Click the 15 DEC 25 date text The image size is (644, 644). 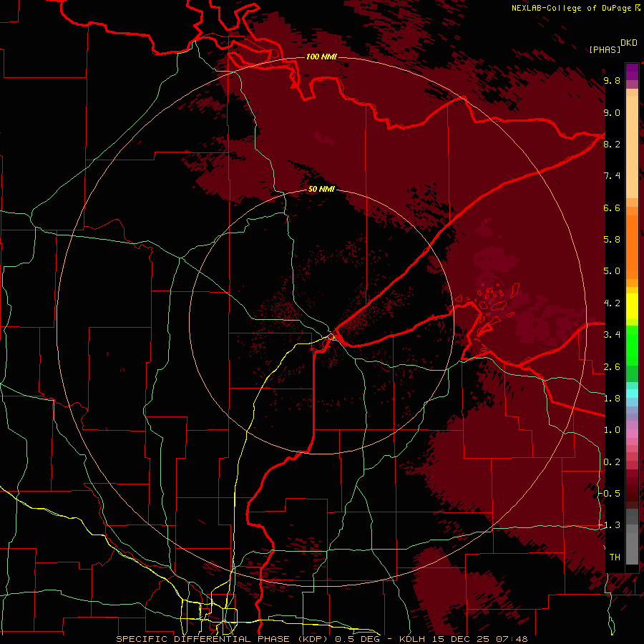coord(462,639)
